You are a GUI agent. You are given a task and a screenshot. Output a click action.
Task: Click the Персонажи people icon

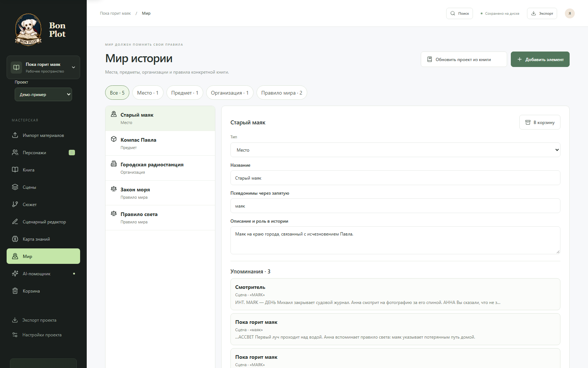tap(15, 152)
